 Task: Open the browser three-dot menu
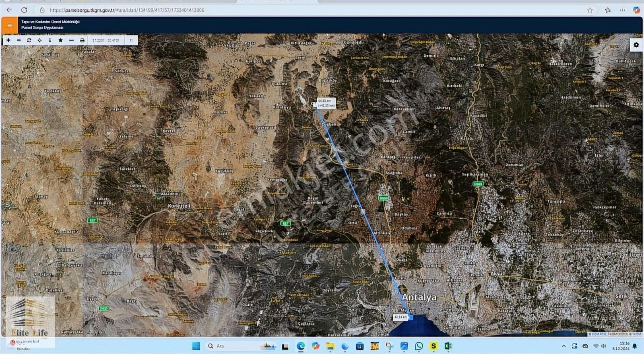pos(622,10)
